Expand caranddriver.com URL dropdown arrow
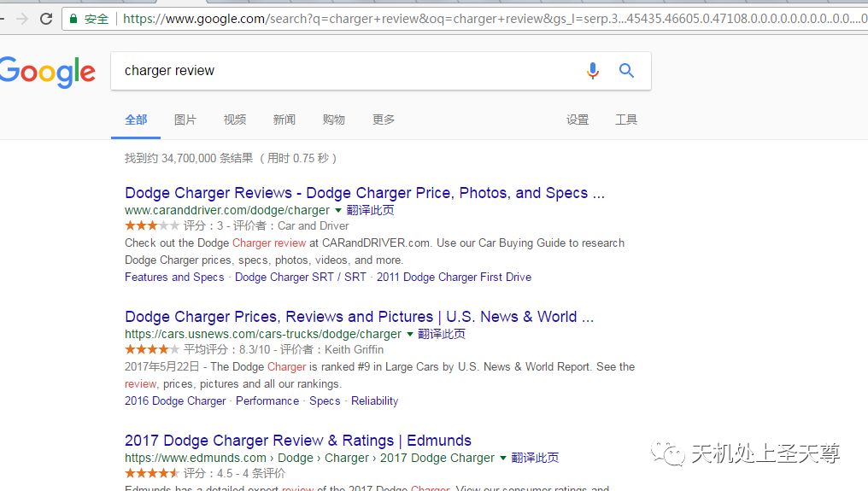The image size is (868, 491). coord(338,210)
